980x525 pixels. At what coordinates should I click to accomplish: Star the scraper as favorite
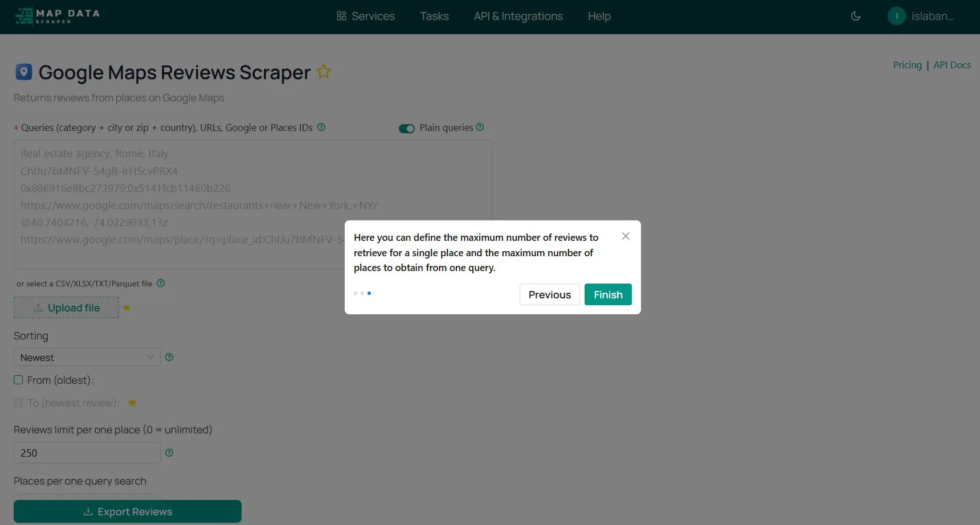tap(324, 72)
